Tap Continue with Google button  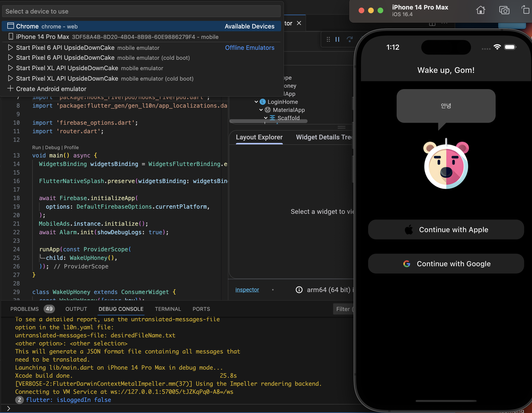446,264
